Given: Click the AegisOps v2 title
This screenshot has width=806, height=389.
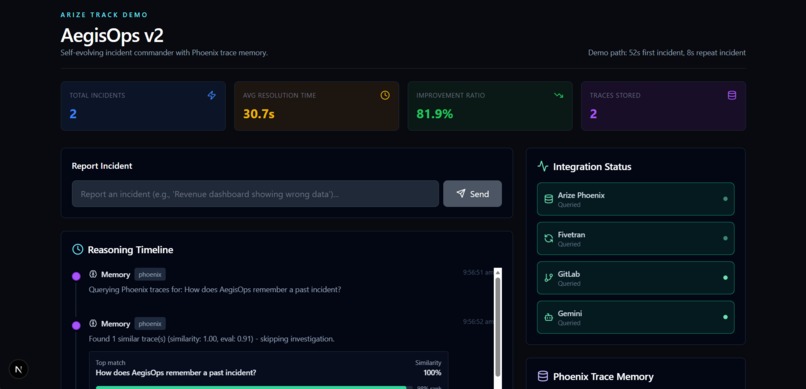Looking at the screenshot, I should pos(112,35).
